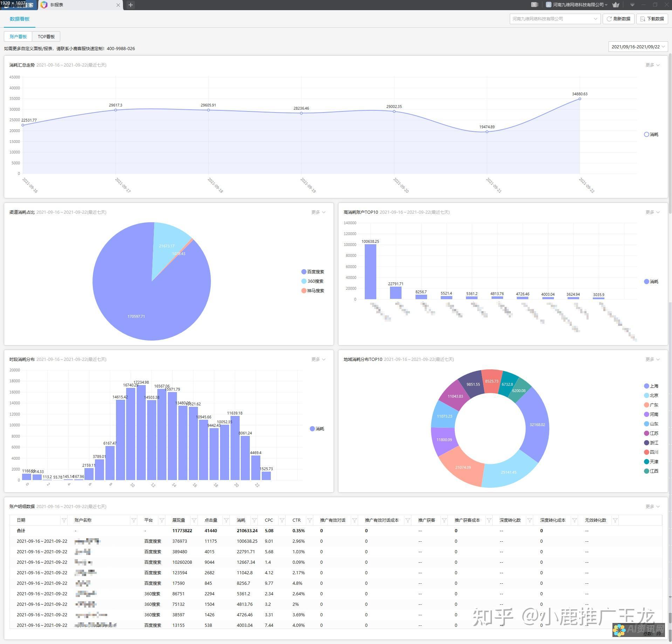Viewport: 672px width, 644px height.
Task: Toggle 360搜索 legend in channel pie
Action: pos(313,281)
